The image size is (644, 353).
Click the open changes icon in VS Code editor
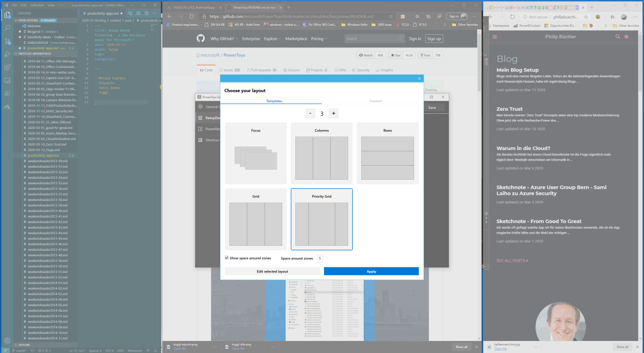pos(130,14)
